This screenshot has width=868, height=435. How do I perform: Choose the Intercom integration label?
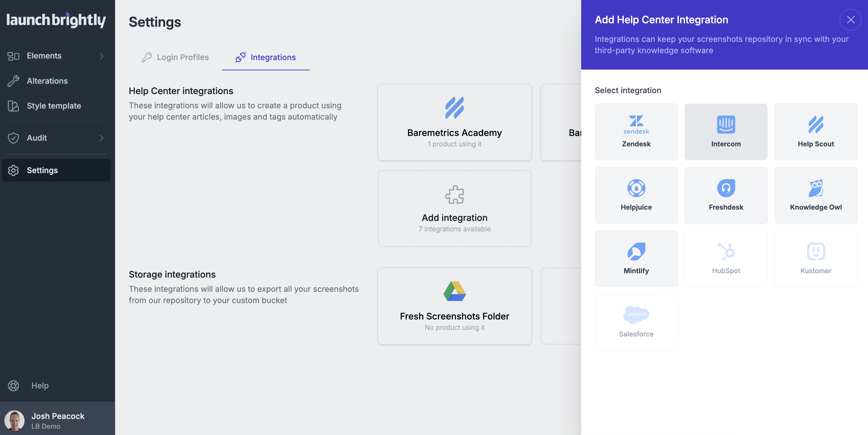pos(726,144)
